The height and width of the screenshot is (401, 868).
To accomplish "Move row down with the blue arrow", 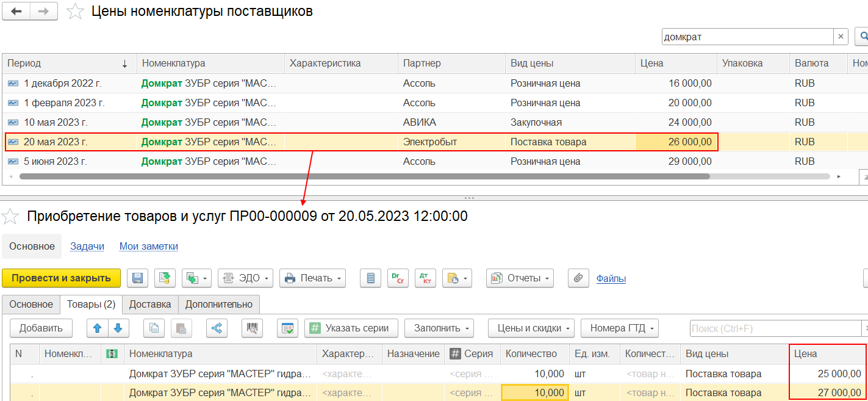I will (118, 328).
